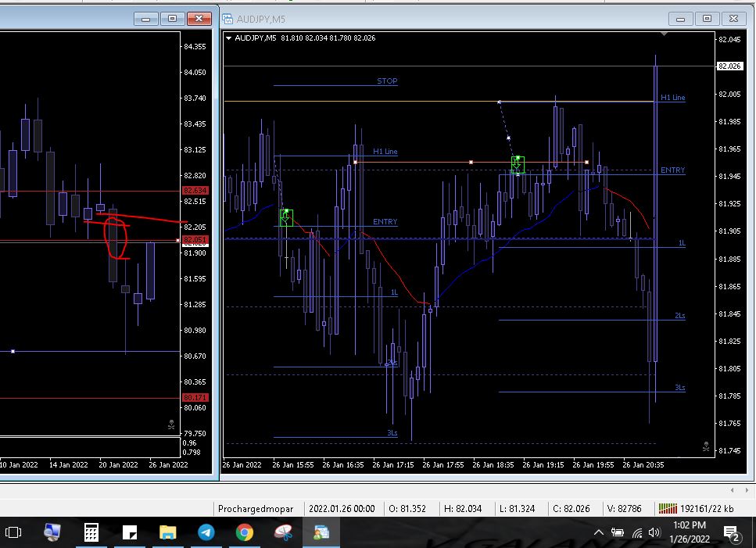Open the Snipping Tool taskbar icon
Image resolution: width=756 pixels, height=548 pixels.
pos(283,532)
